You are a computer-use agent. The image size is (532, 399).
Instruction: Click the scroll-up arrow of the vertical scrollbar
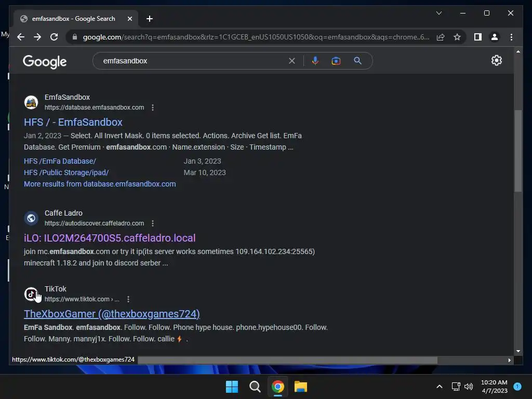pos(518,51)
